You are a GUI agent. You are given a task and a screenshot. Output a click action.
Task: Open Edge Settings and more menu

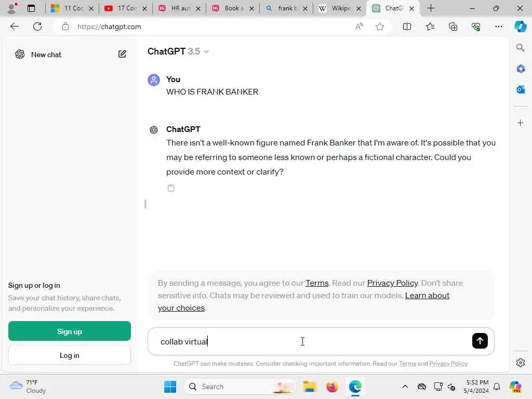click(498, 26)
